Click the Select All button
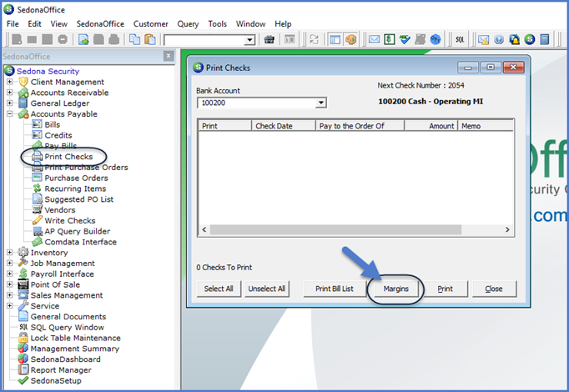The width and height of the screenshot is (569, 392). (219, 289)
